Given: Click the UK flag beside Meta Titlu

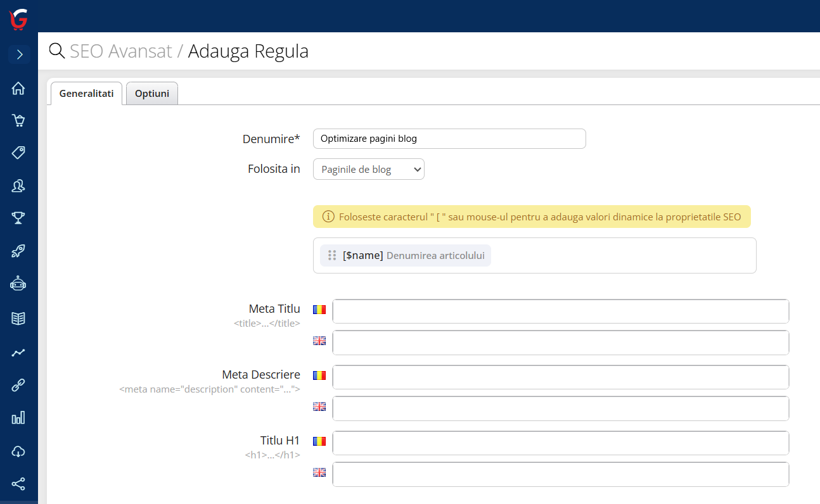Looking at the screenshot, I should click(x=319, y=341).
